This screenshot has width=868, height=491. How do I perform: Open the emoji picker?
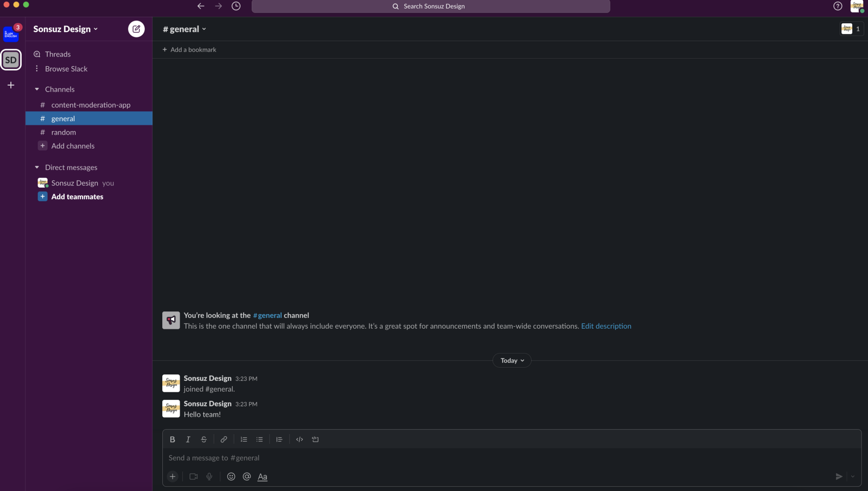click(x=231, y=476)
